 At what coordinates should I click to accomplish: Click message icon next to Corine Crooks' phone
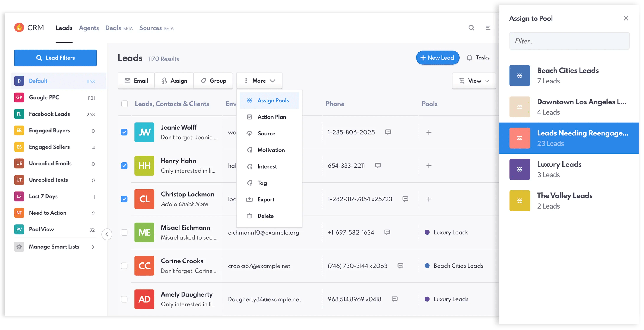point(400,266)
